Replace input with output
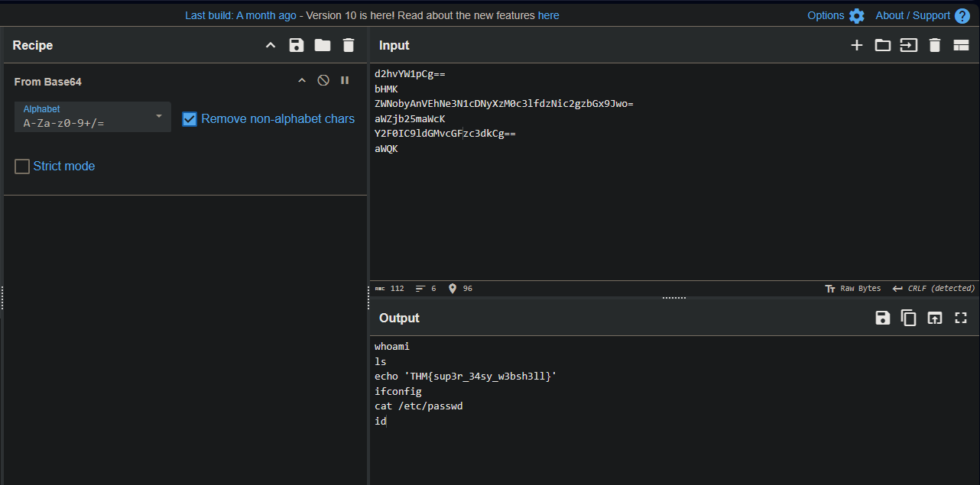 point(935,318)
